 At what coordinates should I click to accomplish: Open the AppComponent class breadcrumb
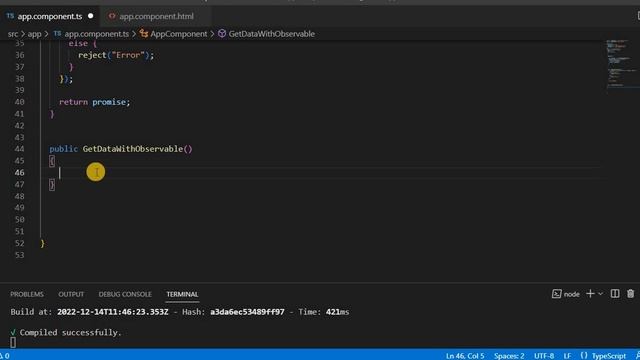point(179,34)
